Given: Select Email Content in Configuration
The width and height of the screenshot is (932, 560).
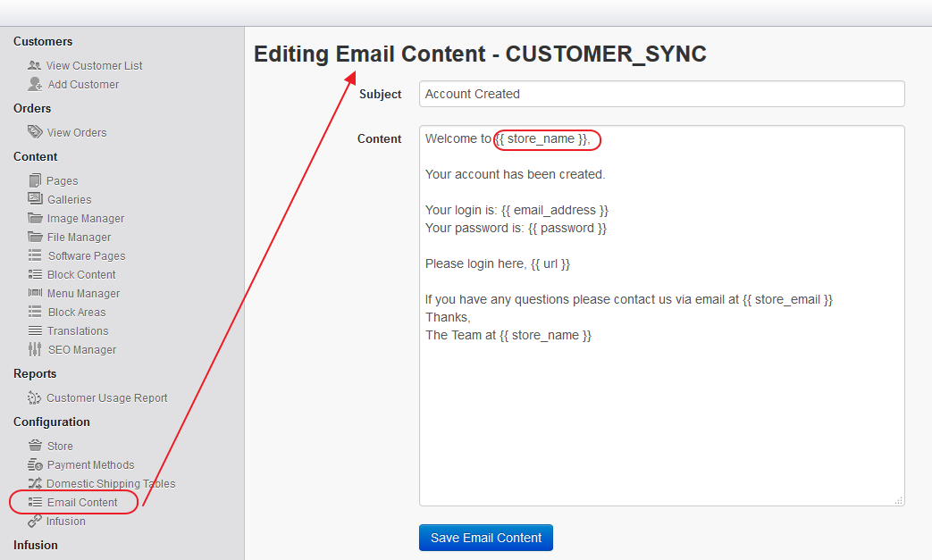Looking at the screenshot, I should point(82,503).
